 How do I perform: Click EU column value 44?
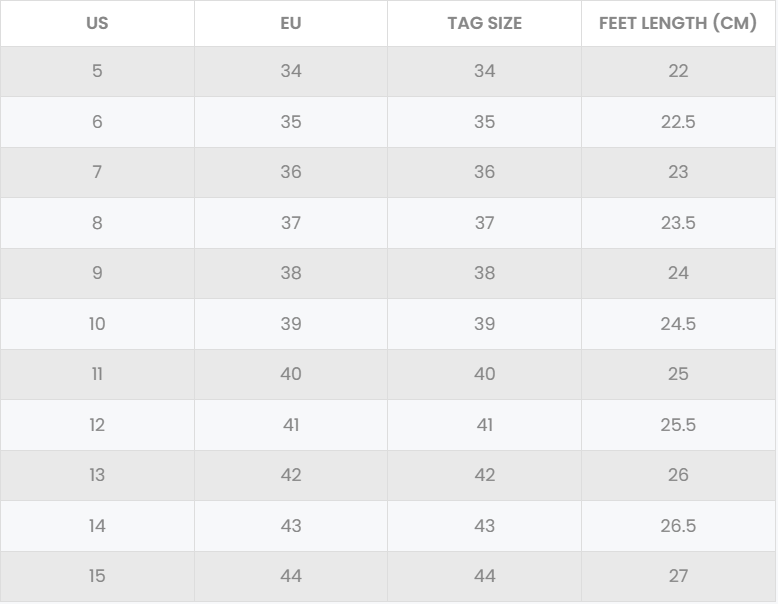tap(291, 576)
